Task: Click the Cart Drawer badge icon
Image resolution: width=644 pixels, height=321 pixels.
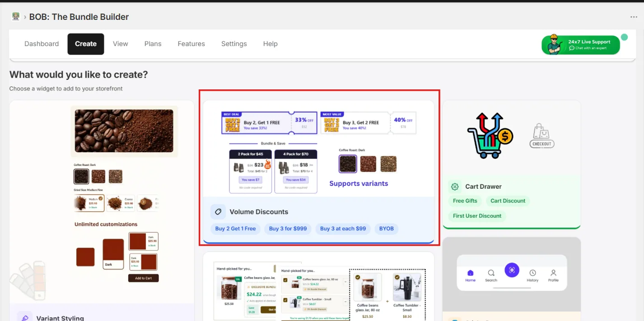Action: pos(455,186)
